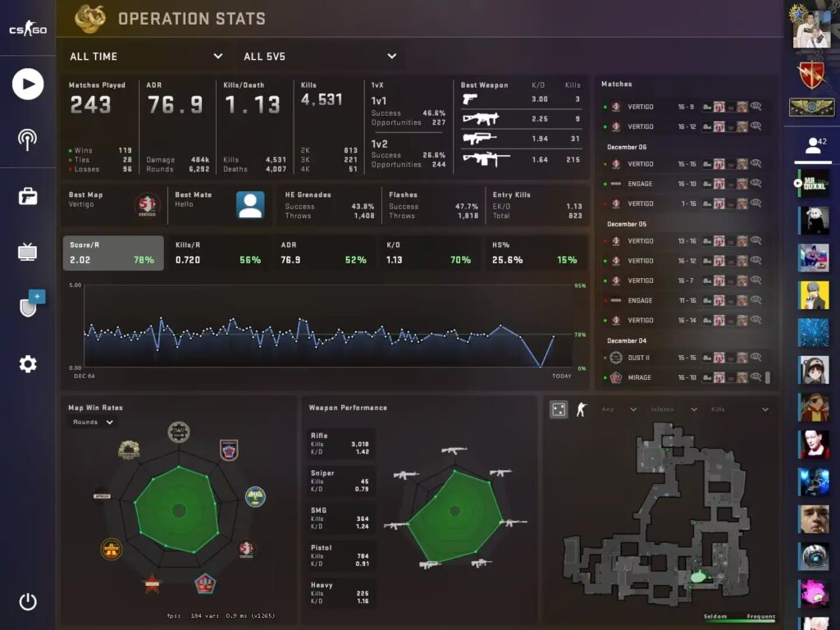Select the HS% 25.6% stat tab
840x630 pixels.
click(x=536, y=253)
